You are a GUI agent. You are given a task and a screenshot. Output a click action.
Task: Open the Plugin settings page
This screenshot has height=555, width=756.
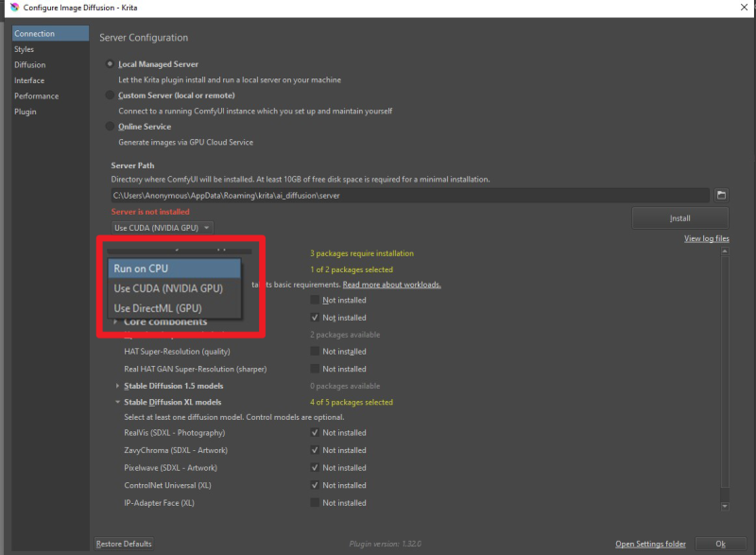[50, 112]
